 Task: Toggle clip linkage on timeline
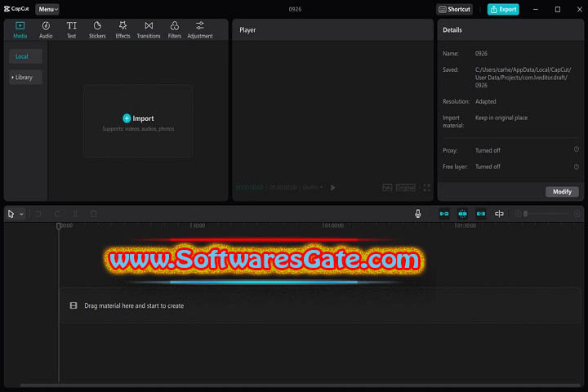tap(481, 214)
